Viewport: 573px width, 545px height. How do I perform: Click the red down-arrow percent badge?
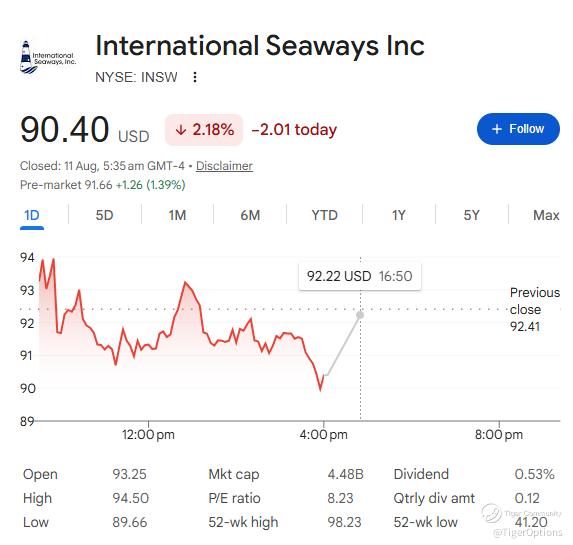(204, 130)
